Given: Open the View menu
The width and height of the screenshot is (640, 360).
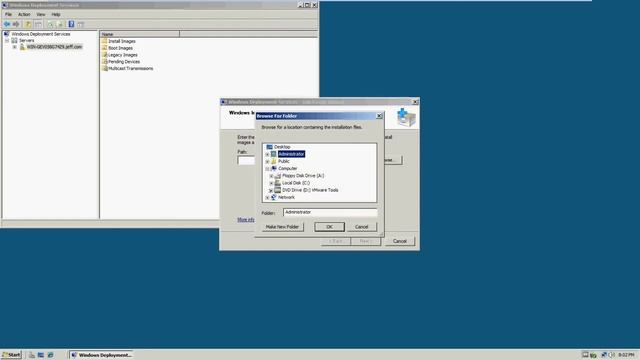Looking at the screenshot, I should click(40, 14).
